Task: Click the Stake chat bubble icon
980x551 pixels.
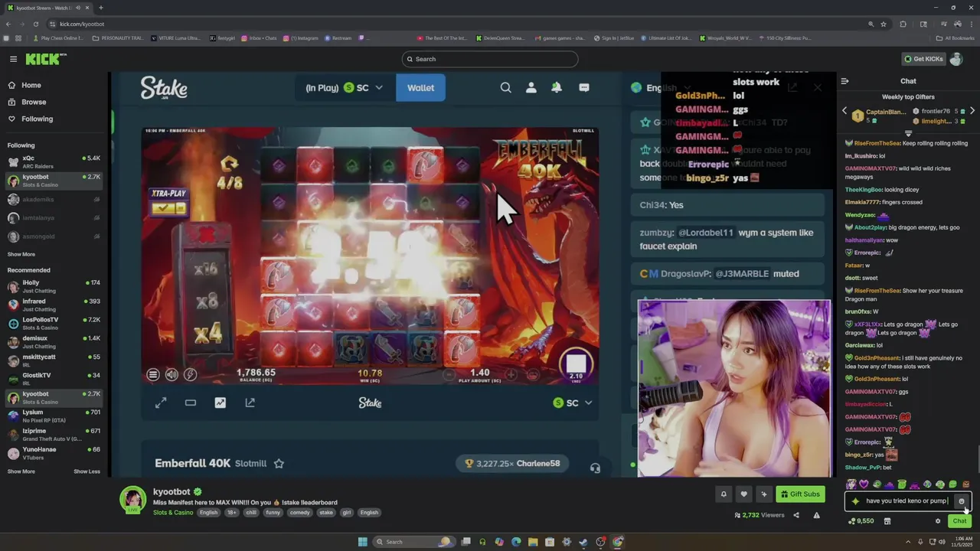Action: 584,88
